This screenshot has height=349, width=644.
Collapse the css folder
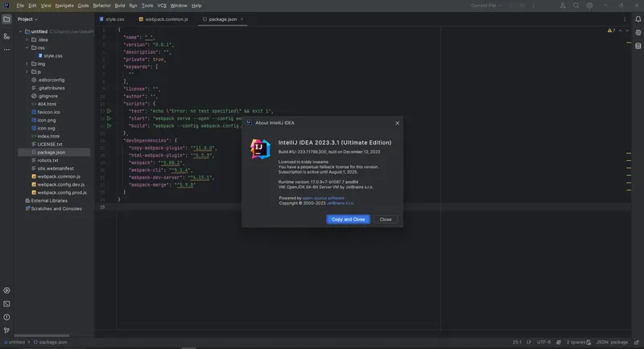[x=27, y=47]
